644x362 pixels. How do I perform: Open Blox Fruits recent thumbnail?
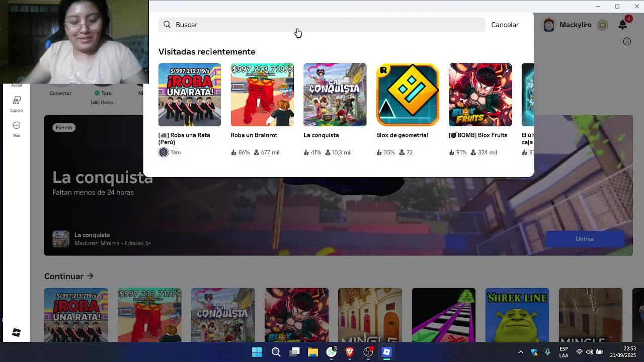(480, 95)
